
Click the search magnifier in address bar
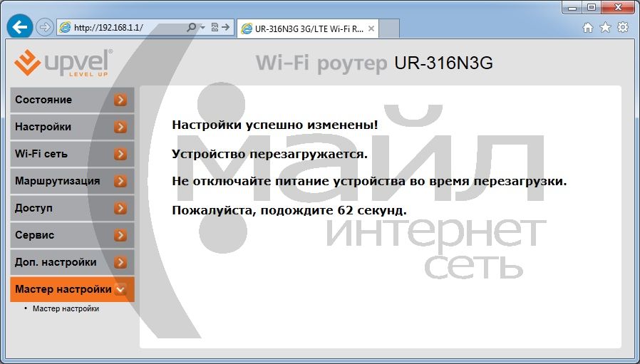pyautogui.click(x=191, y=28)
